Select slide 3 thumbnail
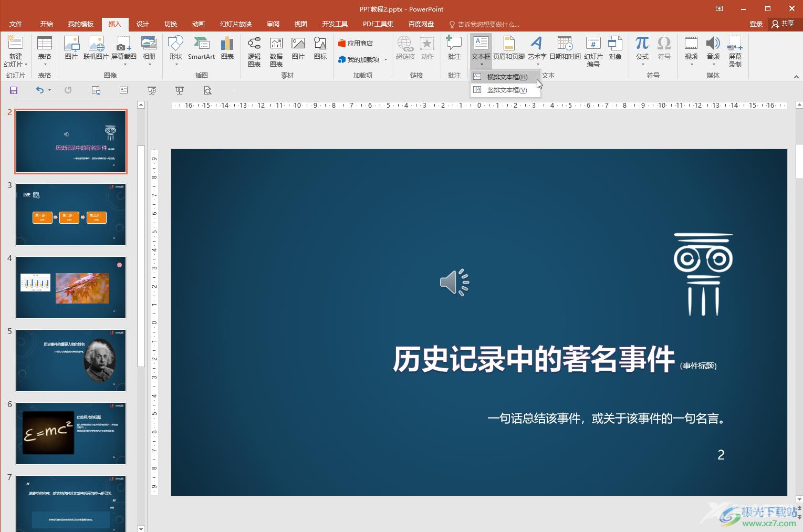Image resolution: width=803 pixels, height=532 pixels. tap(71, 214)
